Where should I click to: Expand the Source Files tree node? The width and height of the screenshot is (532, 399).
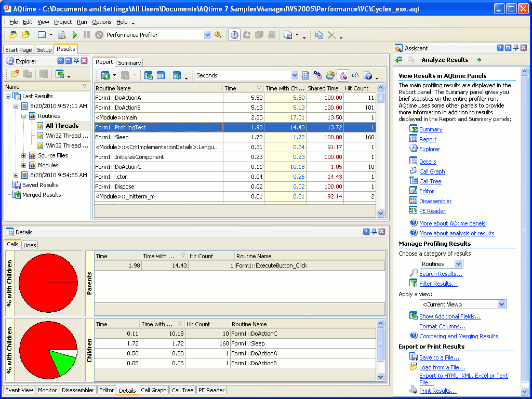click(x=24, y=155)
